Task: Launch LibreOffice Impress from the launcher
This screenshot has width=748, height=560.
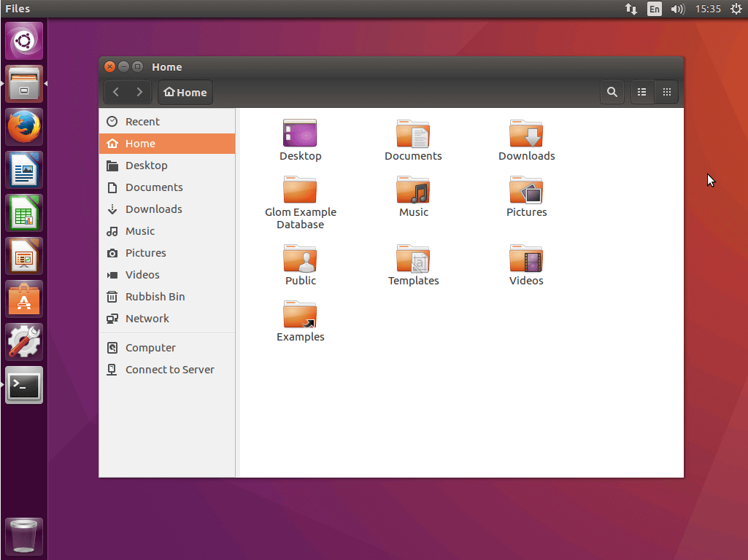Action: click(24, 256)
